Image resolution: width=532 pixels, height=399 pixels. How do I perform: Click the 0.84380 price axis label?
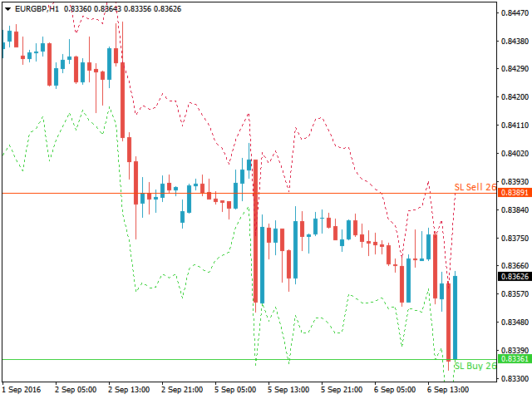pyautogui.click(x=515, y=41)
